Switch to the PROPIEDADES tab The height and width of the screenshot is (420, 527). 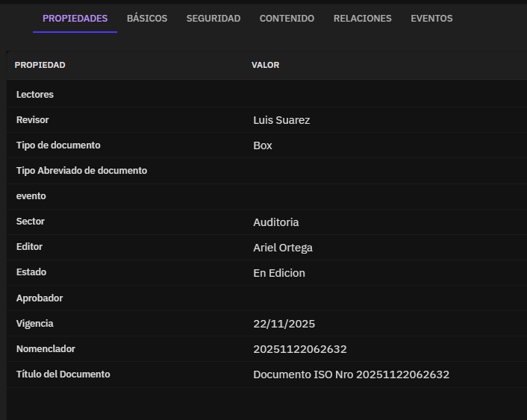click(75, 18)
